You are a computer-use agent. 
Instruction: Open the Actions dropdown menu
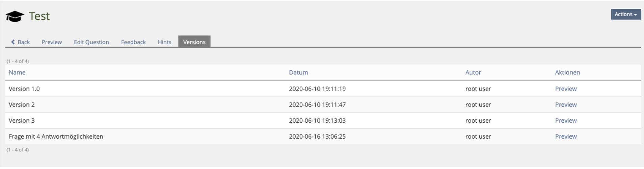point(625,14)
